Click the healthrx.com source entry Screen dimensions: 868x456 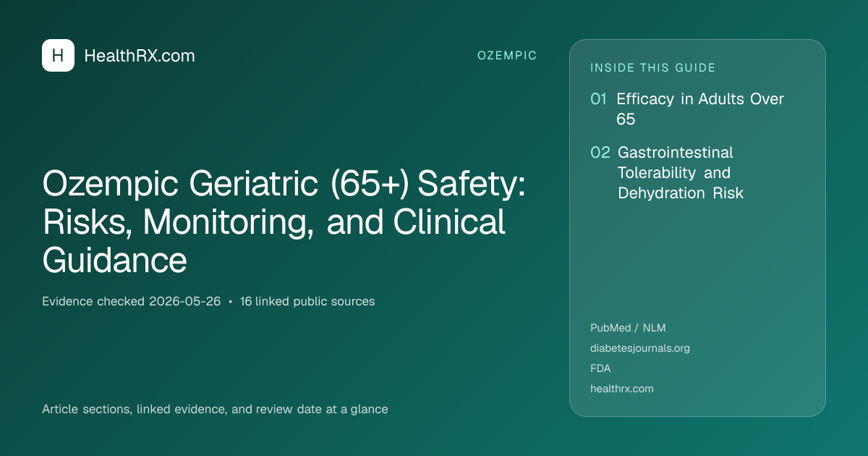(622, 389)
